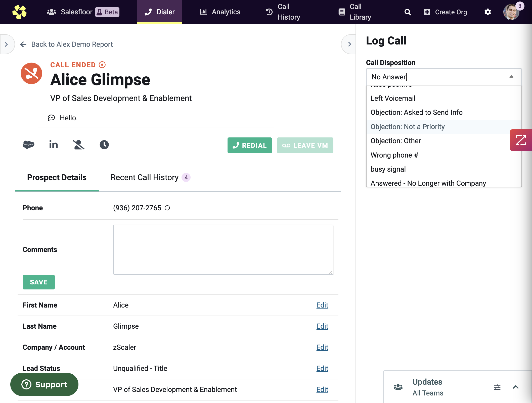Viewport: 532px width, 403px height.
Task: Click the avatar notification badge 3
Action: point(520,6)
